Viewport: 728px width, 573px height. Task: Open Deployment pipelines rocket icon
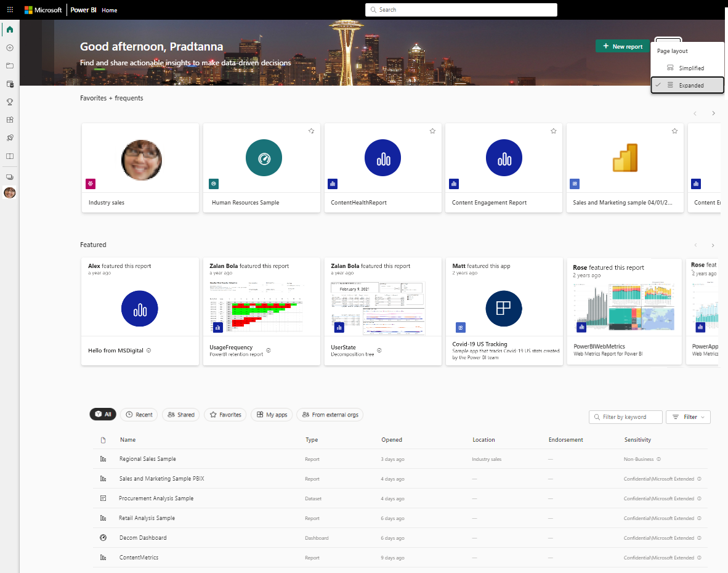pos(10,138)
